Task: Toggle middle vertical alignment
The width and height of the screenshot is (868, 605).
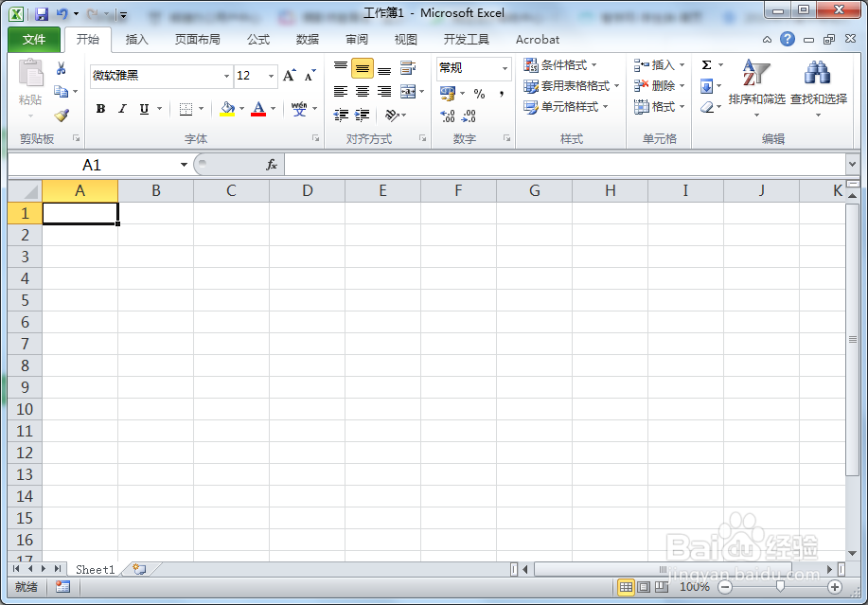Action: [362, 68]
